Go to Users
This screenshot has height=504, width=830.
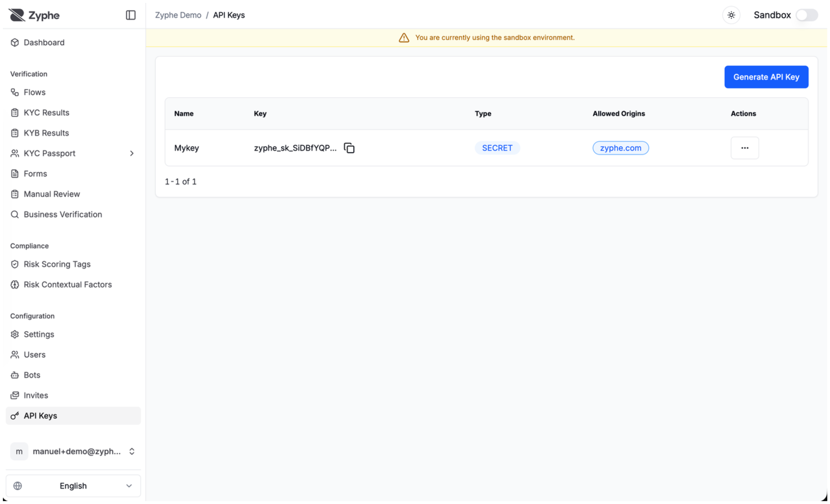(73, 355)
